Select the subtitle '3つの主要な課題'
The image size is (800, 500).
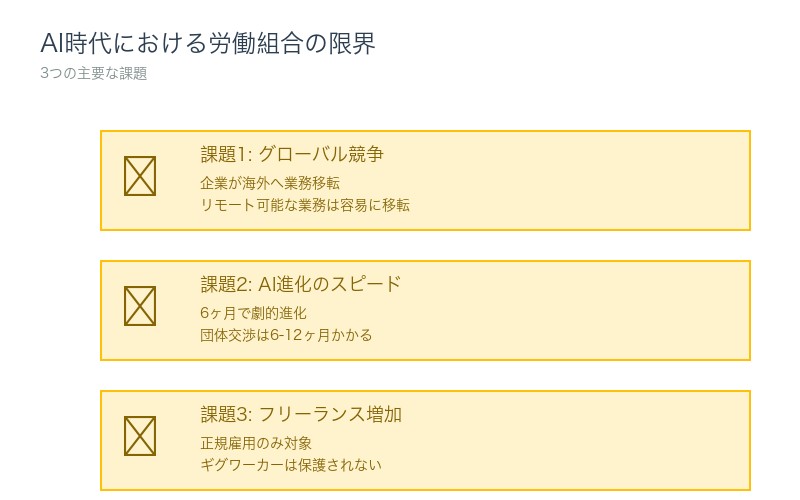[94, 74]
